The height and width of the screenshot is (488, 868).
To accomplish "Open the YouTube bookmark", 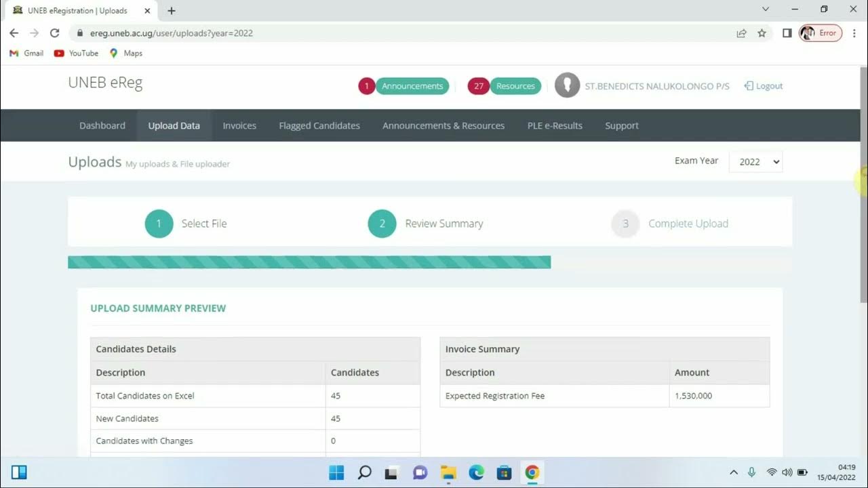I will pyautogui.click(x=76, y=53).
